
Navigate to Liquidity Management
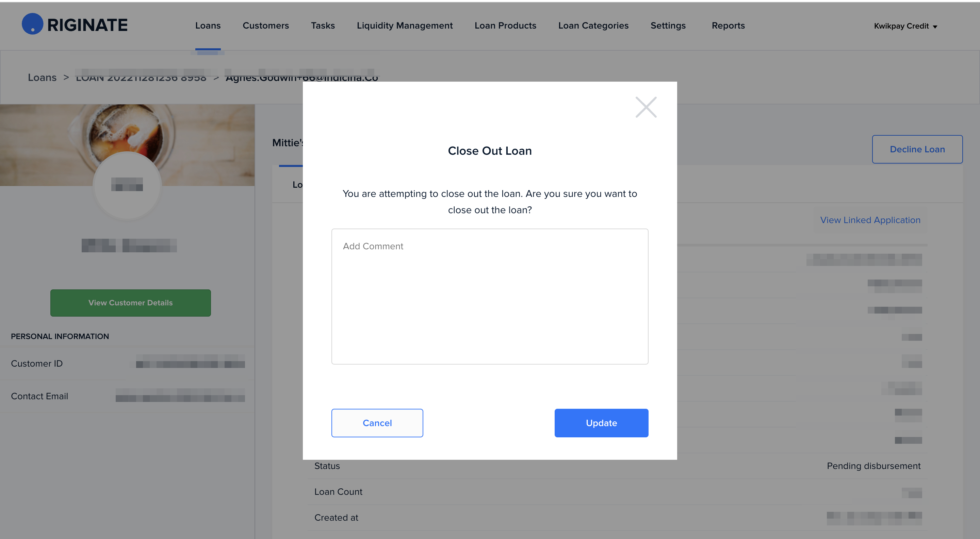404,26
